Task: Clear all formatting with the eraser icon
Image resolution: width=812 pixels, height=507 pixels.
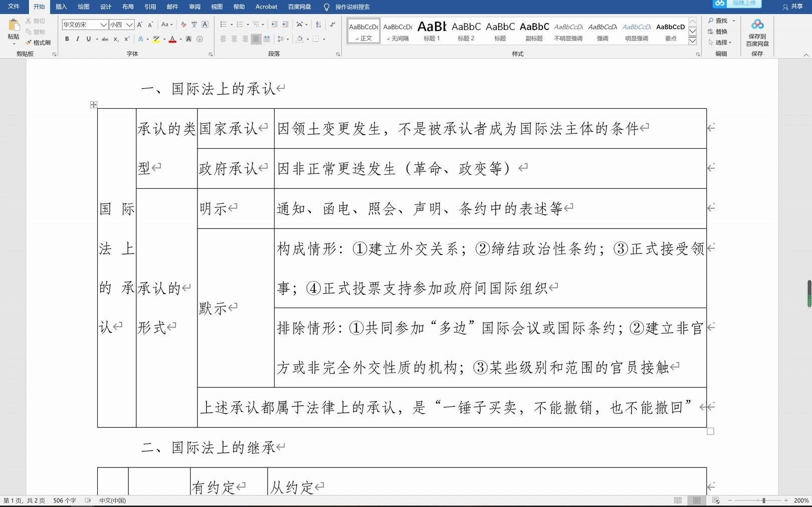Action: click(x=183, y=25)
